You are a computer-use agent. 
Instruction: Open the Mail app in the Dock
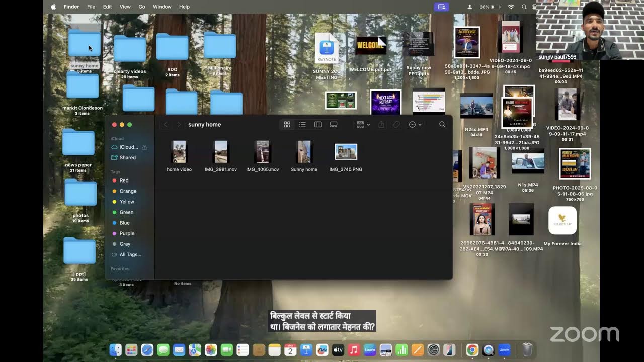(179, 350)
